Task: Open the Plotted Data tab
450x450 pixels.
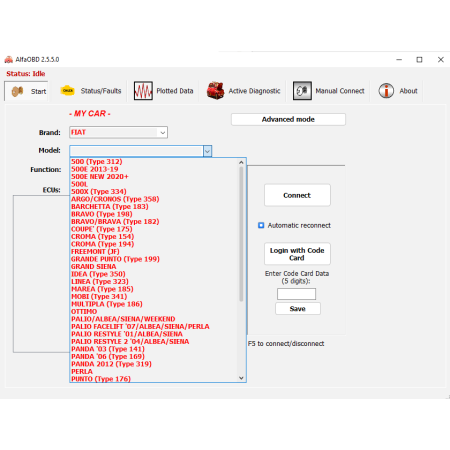Action: coord(163,91)
